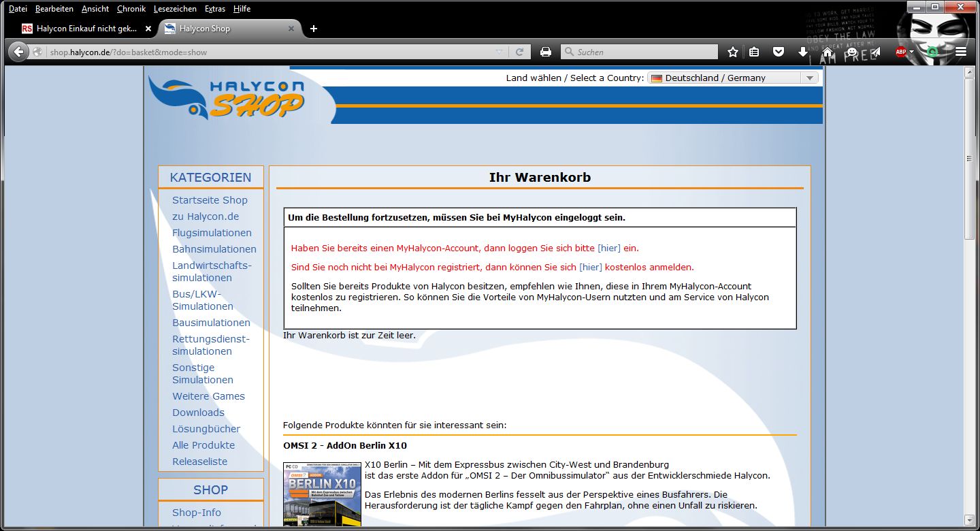Click the 'Ihr Warenkorb' heading
Screen dimensions: 980x531
[540, 178]
